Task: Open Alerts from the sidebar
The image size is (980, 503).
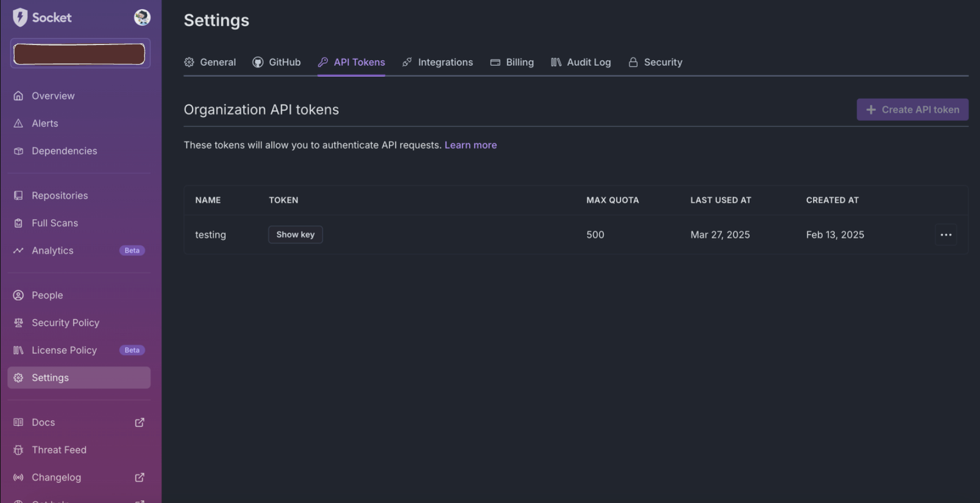Action: click(44, 123)
